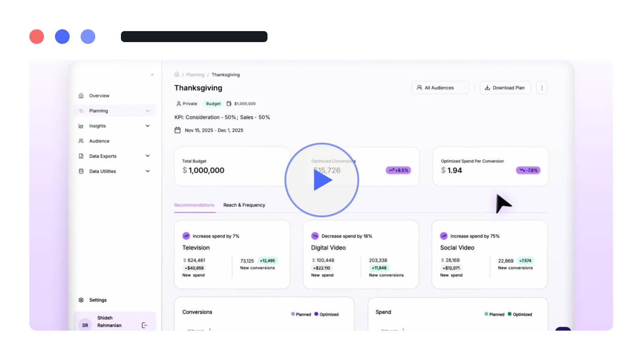This screenshot has height=360, width=644.
Task: Open Data Exports in the sidebar
Action: (x=103, y=156)
